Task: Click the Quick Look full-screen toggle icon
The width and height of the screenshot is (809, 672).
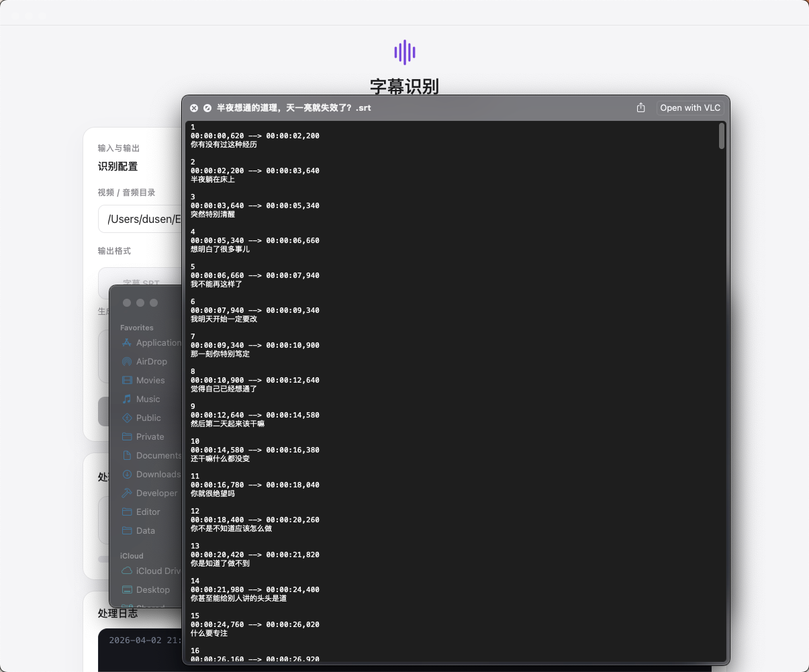Action: (207, 108)
